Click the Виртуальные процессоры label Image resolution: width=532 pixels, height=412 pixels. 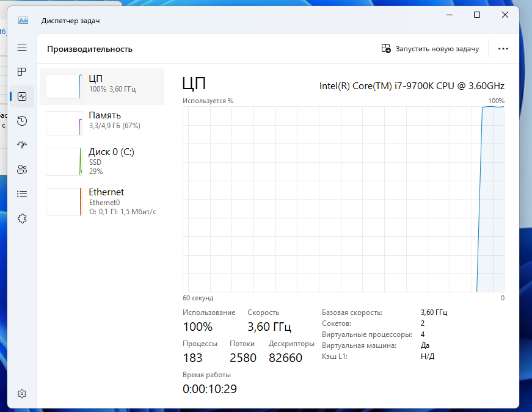tap(367, 334)
